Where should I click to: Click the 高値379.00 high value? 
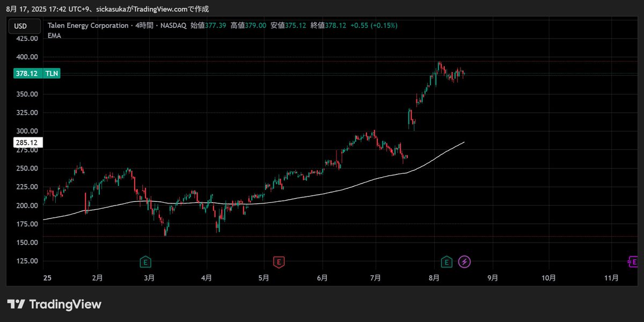(248, 25)
